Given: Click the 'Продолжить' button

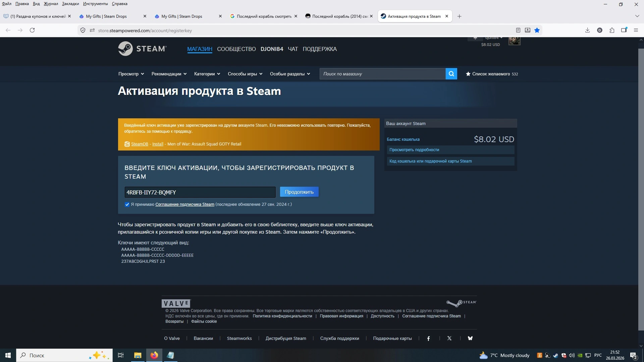Looking at the screenshot, I should pyautogui.click(x=299, y=192).
